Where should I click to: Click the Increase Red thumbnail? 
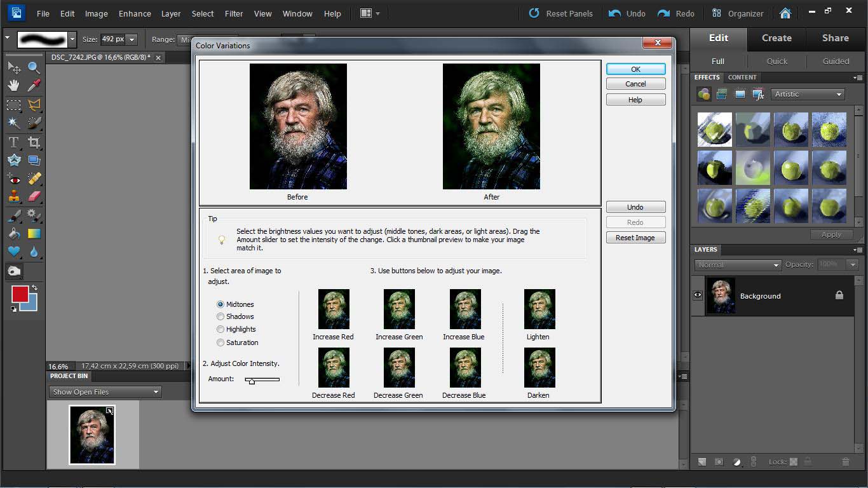[x=334, y=309]
